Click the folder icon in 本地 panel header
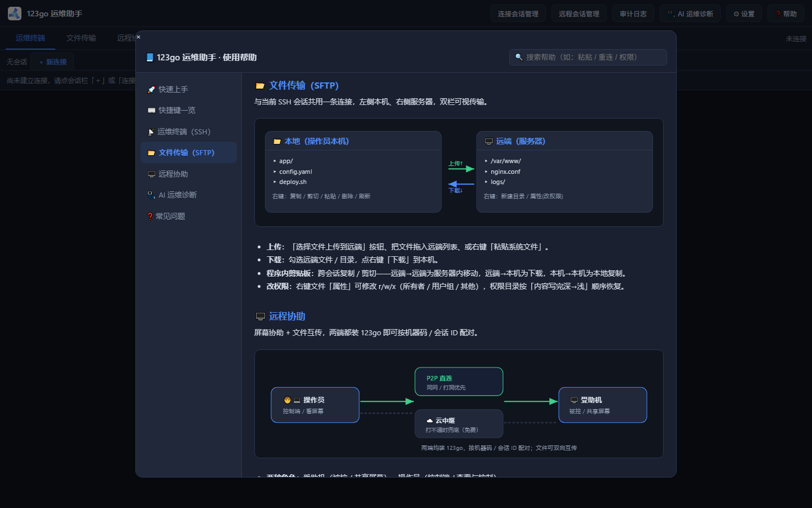Image resolution: width=812 pixels, height=508 pixels. click(277, 141)
